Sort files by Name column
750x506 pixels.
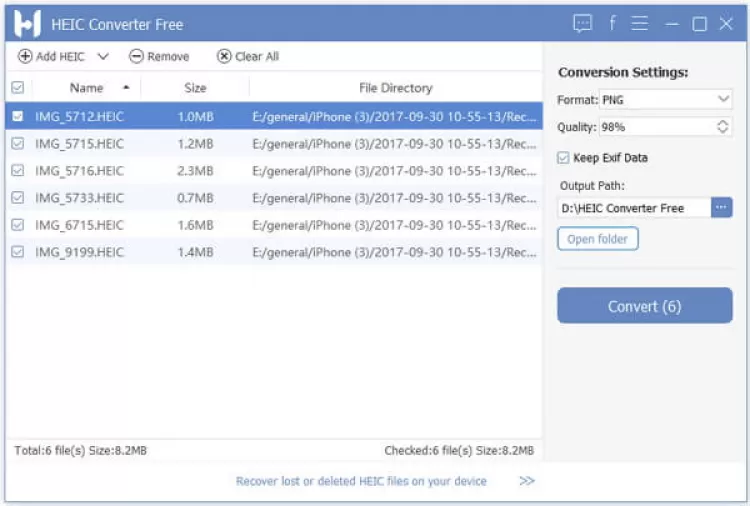87,88
